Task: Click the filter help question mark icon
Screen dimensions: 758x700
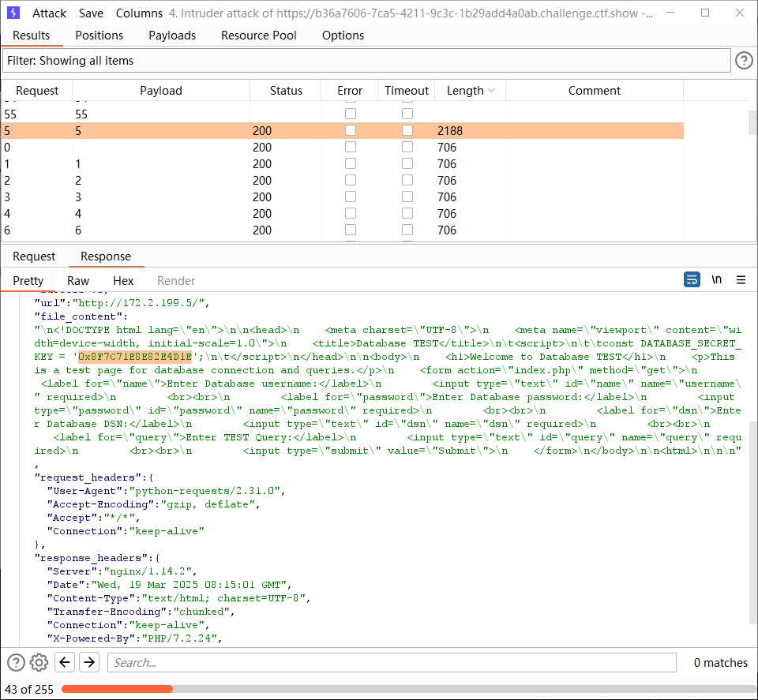Action: [743, 61]
